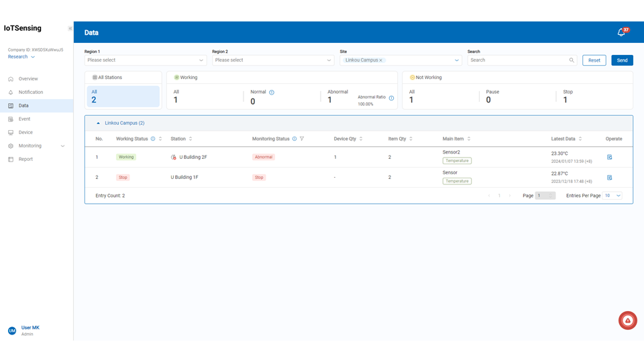This screenshot has width=644, height=362.
Task: Sort the table by Station column
Action: pos(191,139)
